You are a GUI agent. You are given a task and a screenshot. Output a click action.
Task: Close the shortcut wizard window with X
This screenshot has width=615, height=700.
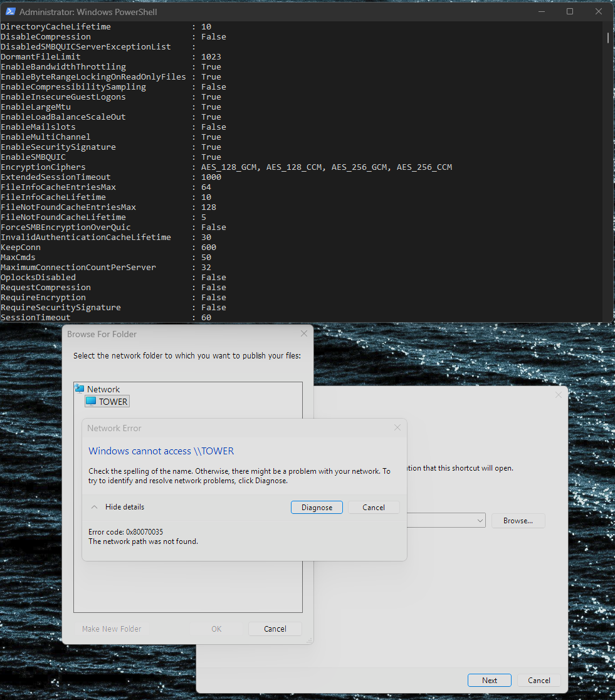coord(559,395)
